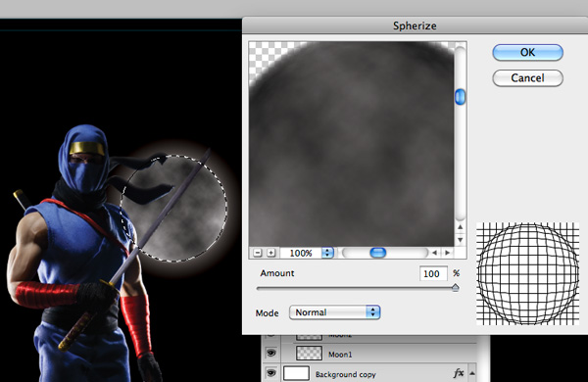588x382 pixels.
Task: Open the Mode dropdown set to Normal
Action: [334, 312]
